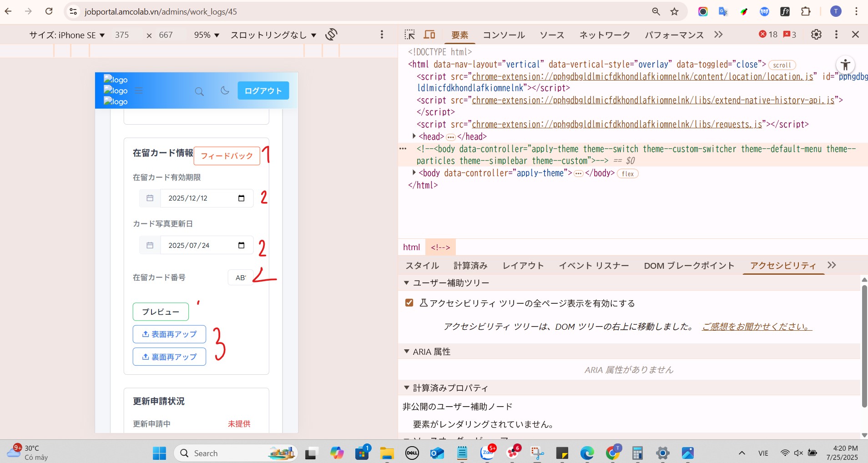
Task: Show more sub-tabs next to アクセシビリティ
Action: (832, 265)
